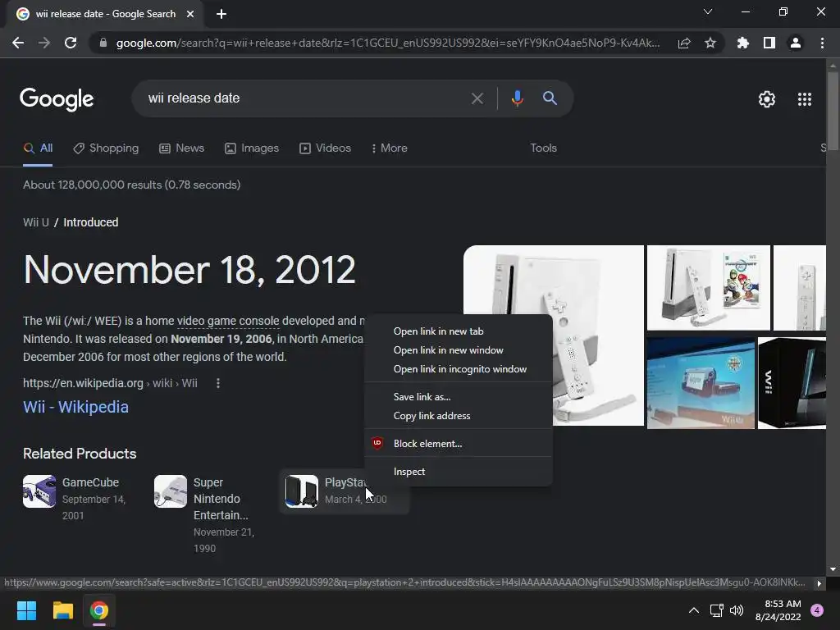840x630 pixels.
Task: Choose Open link in new tab
Action: click(x=459, y=331)
